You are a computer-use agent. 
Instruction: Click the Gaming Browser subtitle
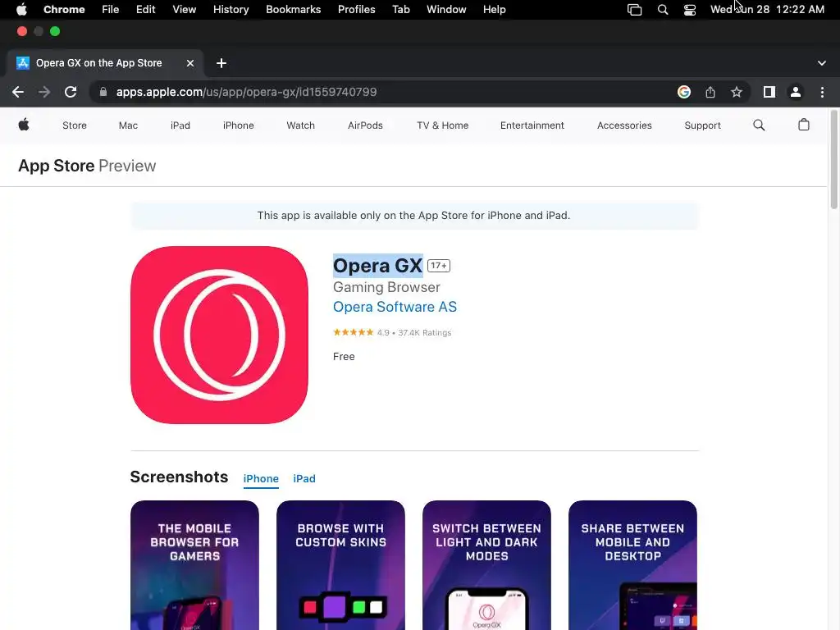pos(386,287)
